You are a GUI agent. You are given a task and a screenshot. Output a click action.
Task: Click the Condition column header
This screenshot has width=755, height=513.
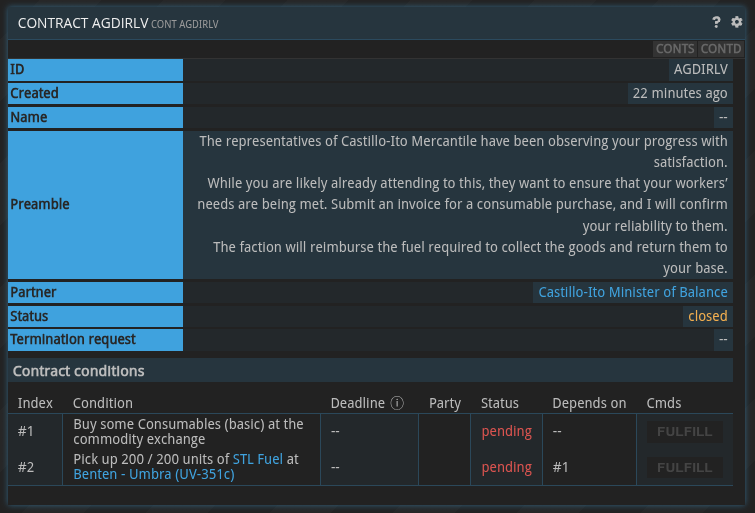click(103, 403)
